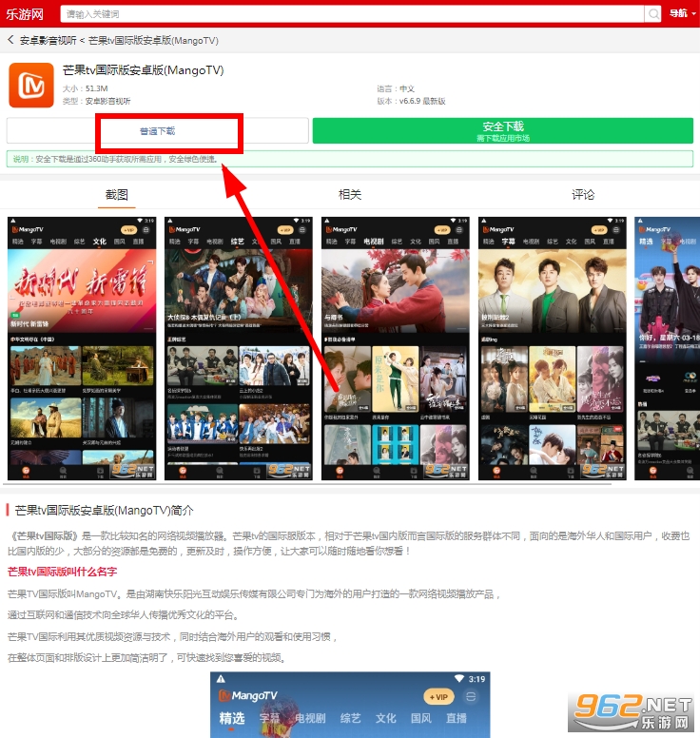The height and width of the screenshot is (738, 700).
Task: Click the 乐游网 site logo
Action: pyautogui.click(x=25, y=14)
